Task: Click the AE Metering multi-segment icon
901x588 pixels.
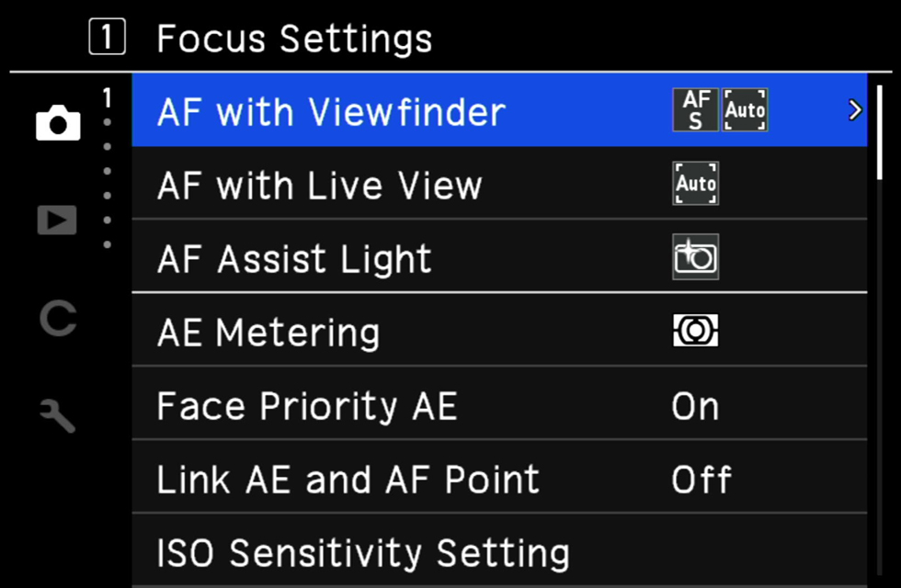Action: [x=695, y=330]
